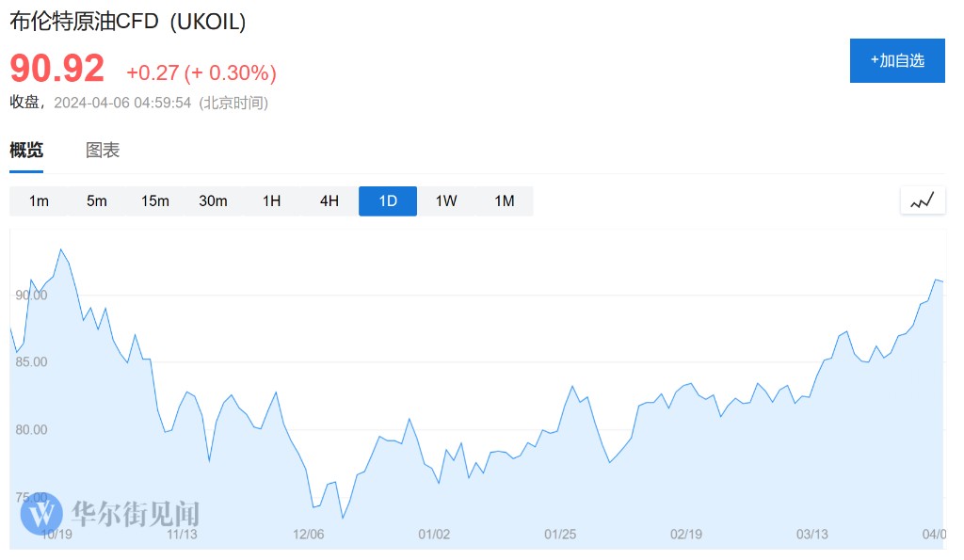Select the 1M monthly timeframe
The width and height of the screenshot is (964, 560).
click(505, 201)
